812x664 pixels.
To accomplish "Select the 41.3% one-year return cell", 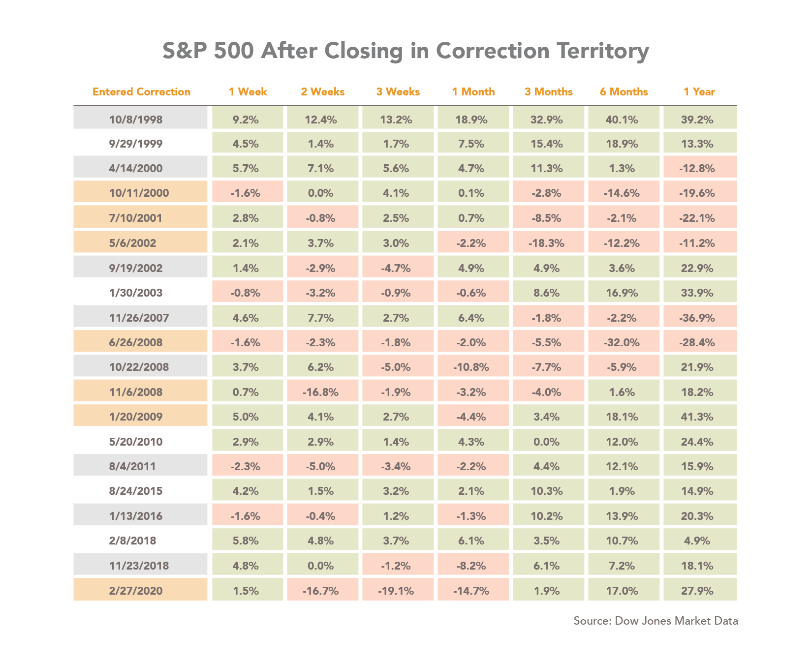I will tap(699, 417).
